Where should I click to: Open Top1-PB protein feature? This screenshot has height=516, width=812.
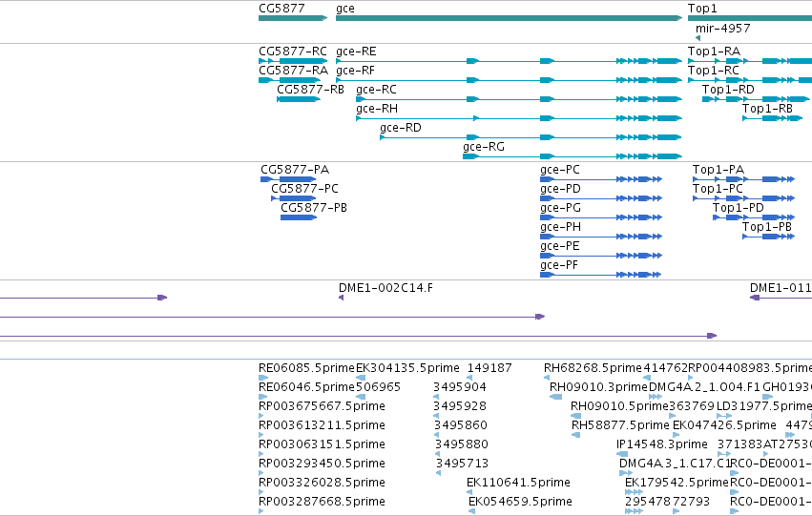[x=768, y=237]
